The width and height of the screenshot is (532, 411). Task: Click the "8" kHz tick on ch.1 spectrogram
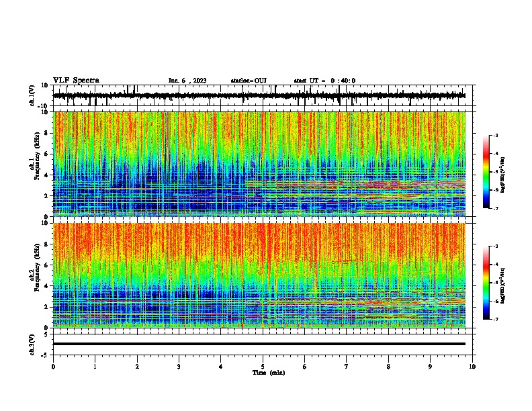47,133
